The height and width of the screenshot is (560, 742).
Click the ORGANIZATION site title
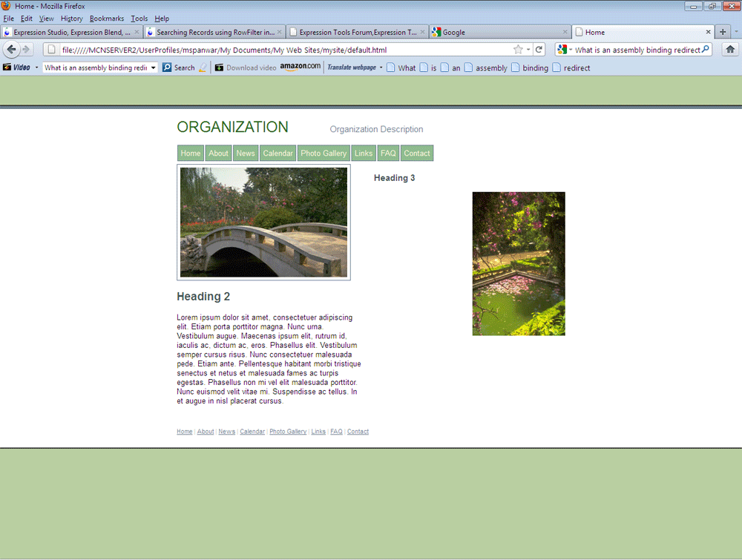[x=232, y=127]
